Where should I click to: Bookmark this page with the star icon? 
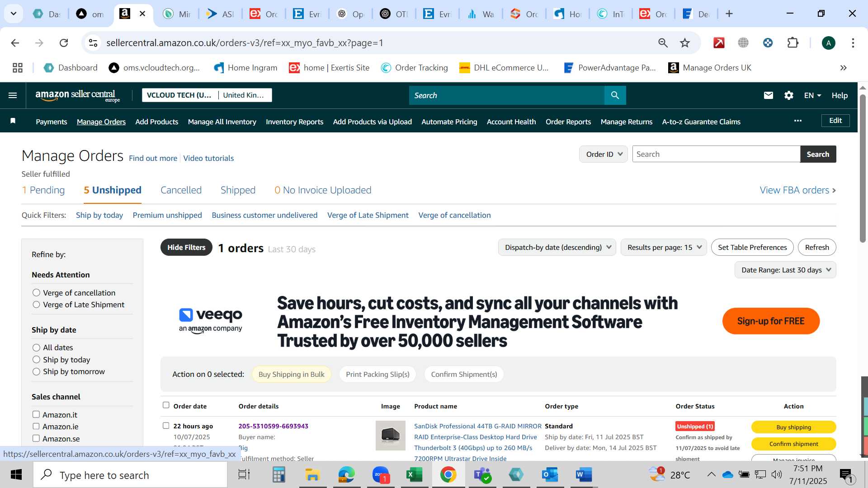pyautogui.click(x=685, y=43)
